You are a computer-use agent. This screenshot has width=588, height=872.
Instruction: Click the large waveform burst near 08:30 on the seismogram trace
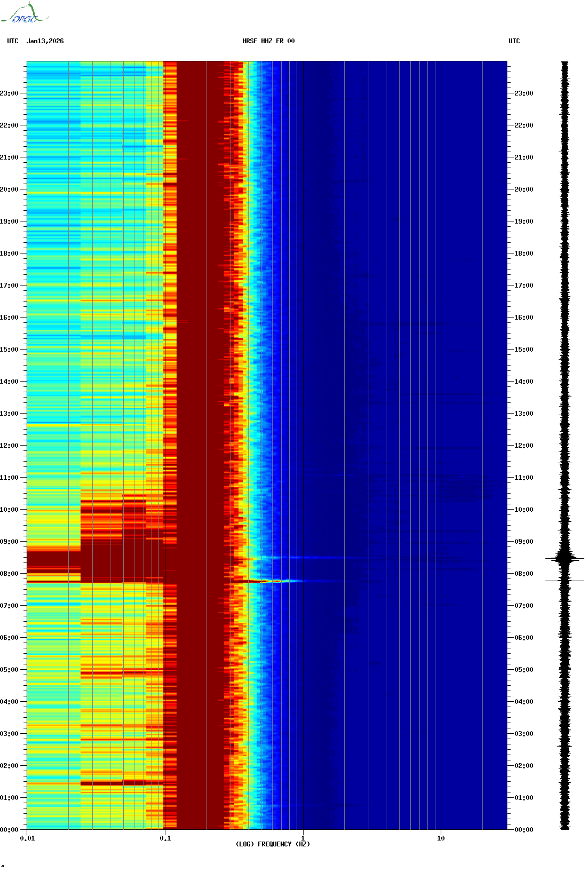point(565,559)
